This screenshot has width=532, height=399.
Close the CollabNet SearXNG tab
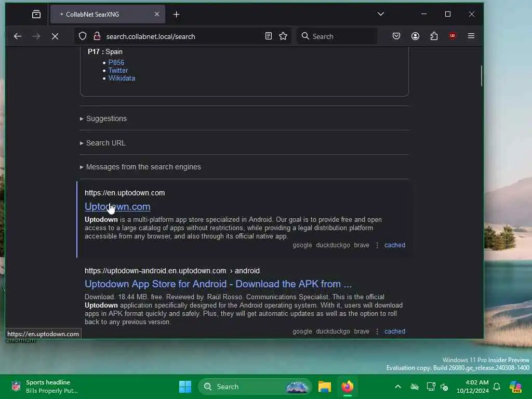pos(157,14)
